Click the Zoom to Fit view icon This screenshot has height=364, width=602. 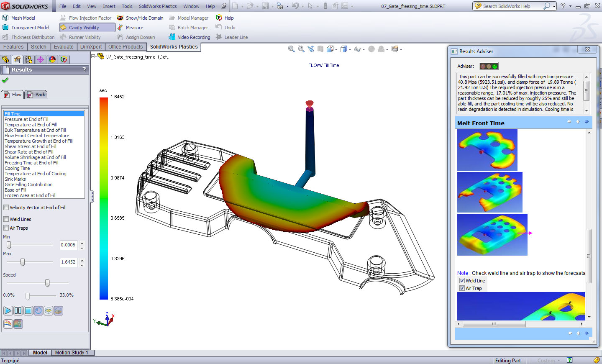(291, 49)
